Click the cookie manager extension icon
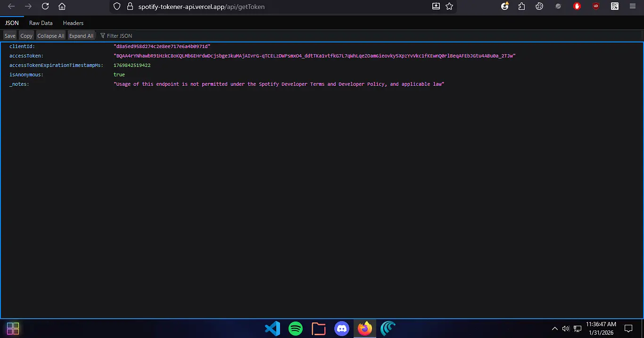 [x=540, y=7]
